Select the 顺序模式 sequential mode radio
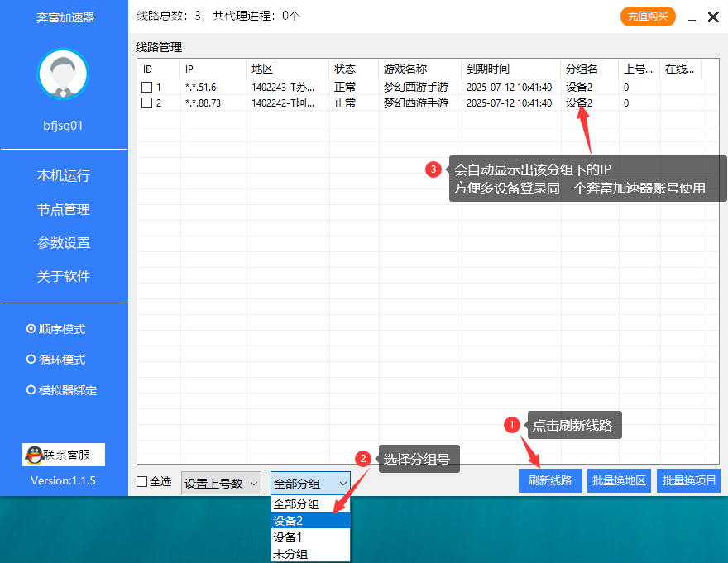 coord(29,328)
